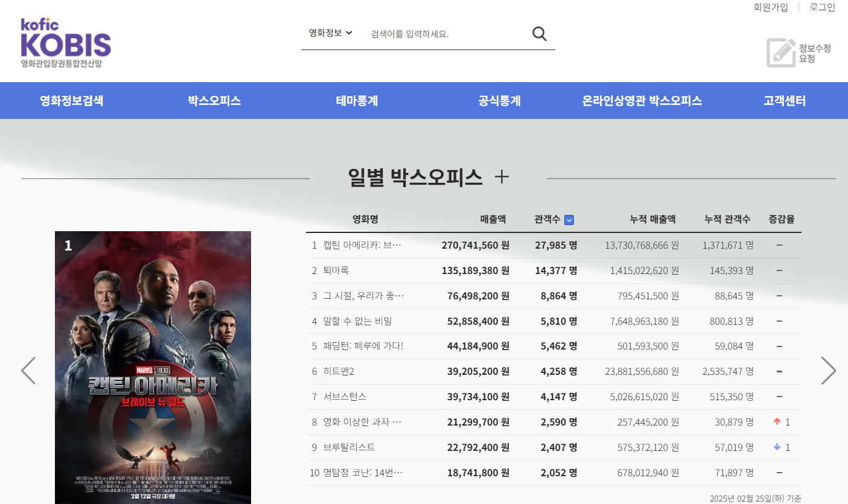
Task: Click the 누적 매출액 column header
Action: point(652,220)
